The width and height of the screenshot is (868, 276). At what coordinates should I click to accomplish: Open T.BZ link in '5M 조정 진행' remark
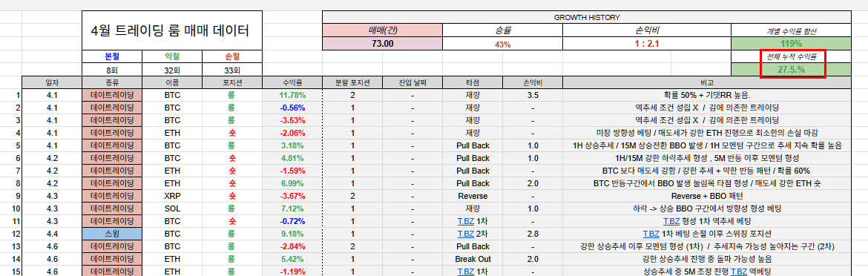coord(740,272)
